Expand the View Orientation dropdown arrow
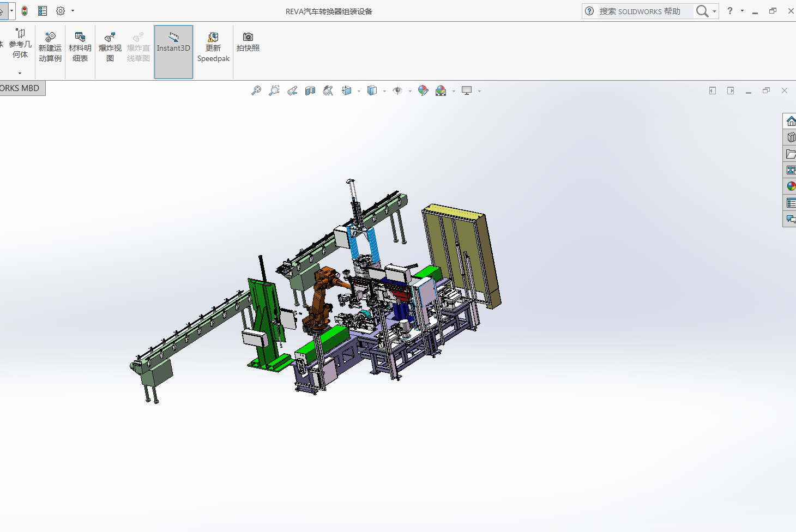The width and height of the screenshot is (796, 532). point(359,92)
